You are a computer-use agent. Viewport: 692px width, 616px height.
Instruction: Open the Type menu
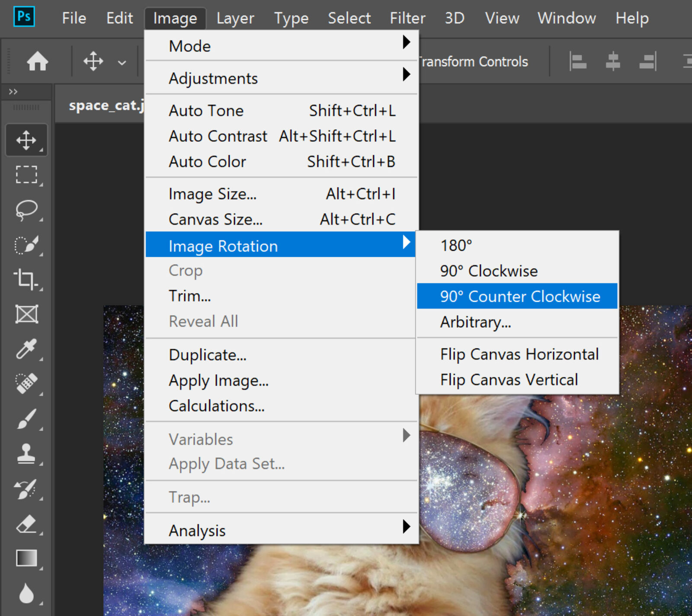292,18
